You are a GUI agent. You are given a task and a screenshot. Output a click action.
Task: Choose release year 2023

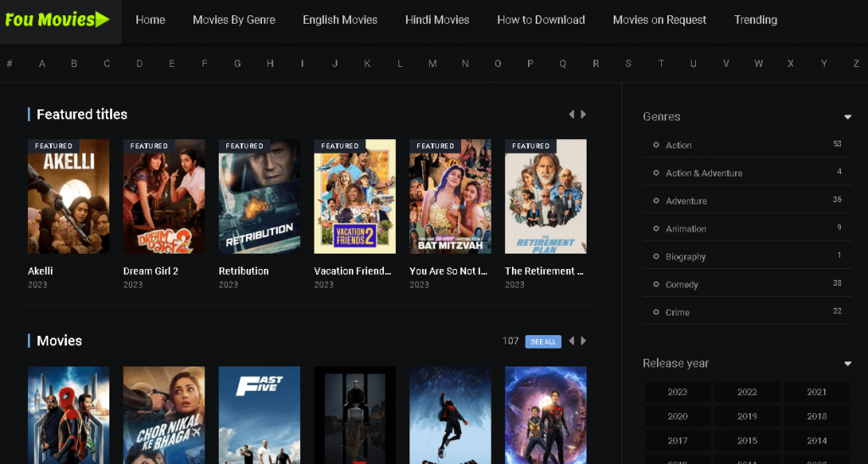pos(677,392)
